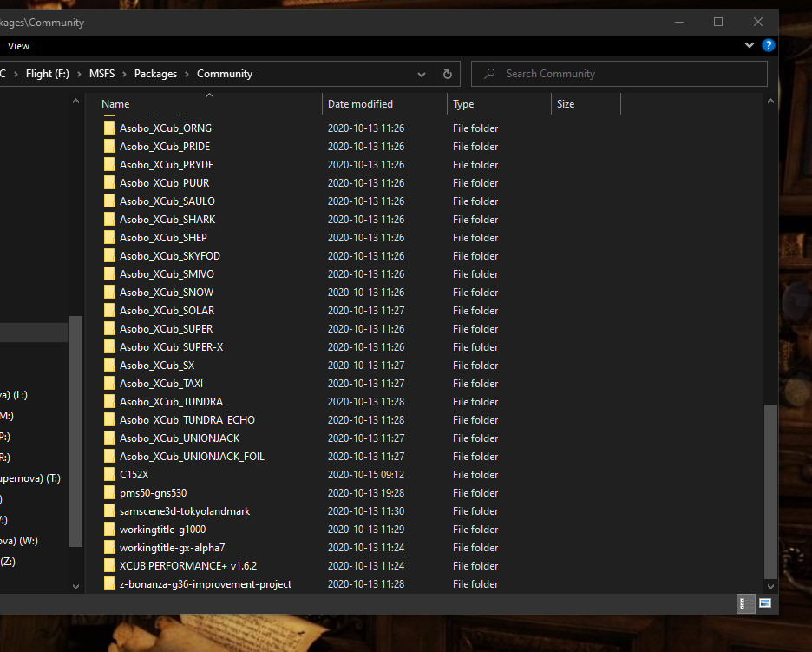812x652 pixels.
Task: Open the Help question mark icon
Action: click(x=768, y=46)
